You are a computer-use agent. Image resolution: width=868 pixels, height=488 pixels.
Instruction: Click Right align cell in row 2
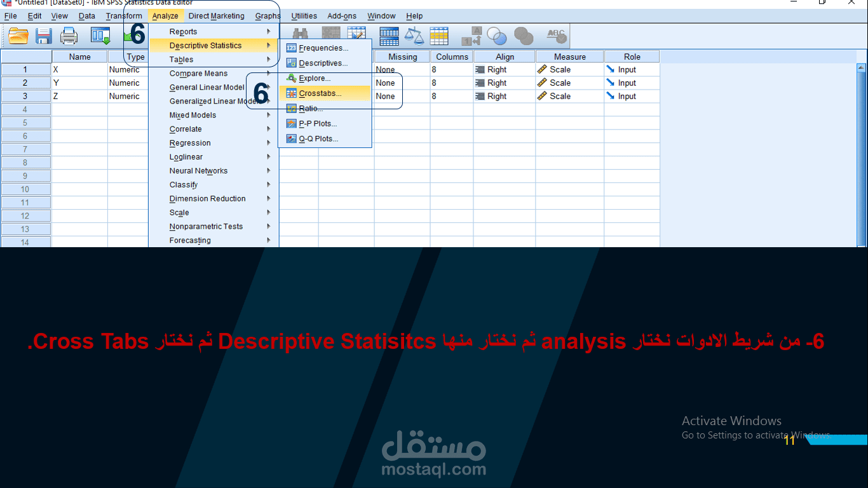click(x=505, y=83)
